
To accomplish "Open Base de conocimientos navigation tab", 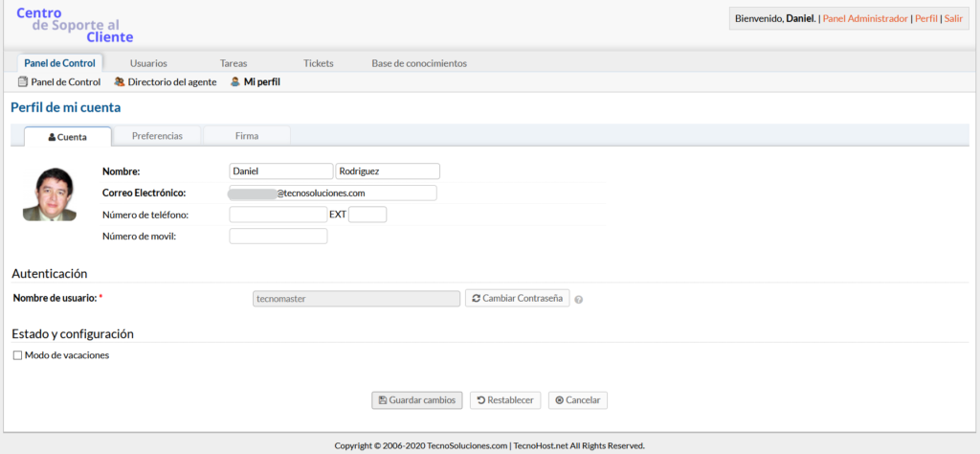I will [419, 63].
